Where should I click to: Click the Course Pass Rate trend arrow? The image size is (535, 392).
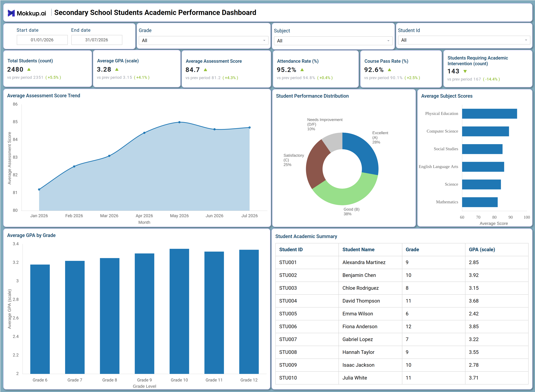390,70
